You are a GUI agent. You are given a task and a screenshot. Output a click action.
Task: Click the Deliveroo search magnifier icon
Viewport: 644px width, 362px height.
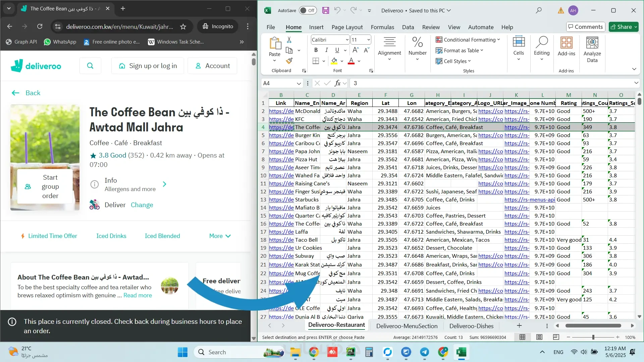coord(90,66)
